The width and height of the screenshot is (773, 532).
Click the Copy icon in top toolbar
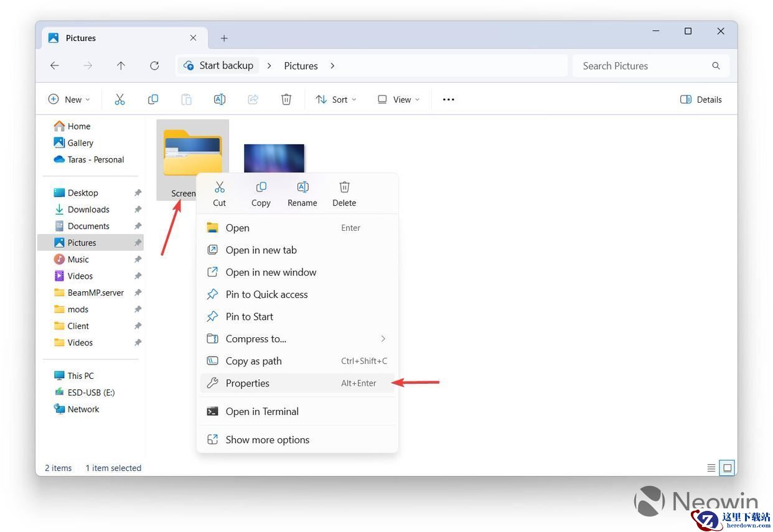point(153,100)
